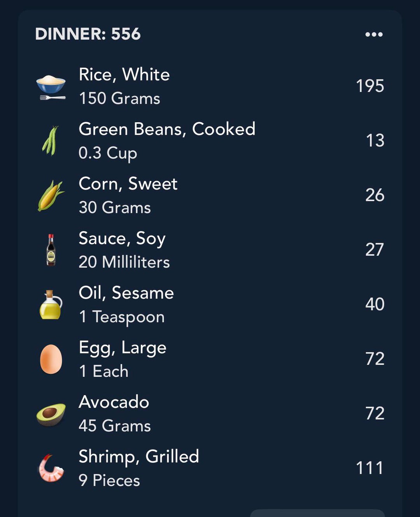The image size is (420, 517).
Task: Tap the DINNER: 556 header
Action: pos(88,34)
